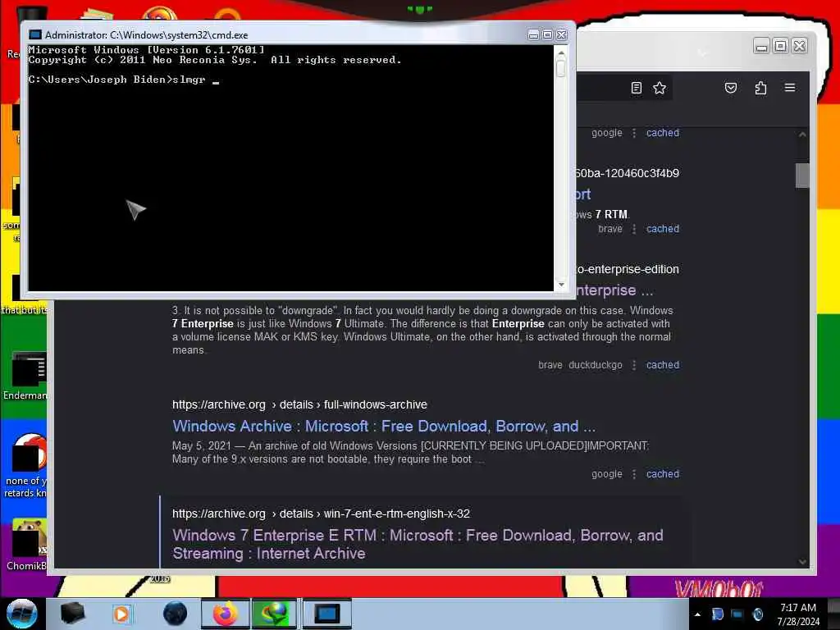Click scroll-down arrow in the cmd window
Image resolution: width=840 pixels, height=630 pixels.
pos(561,285)
